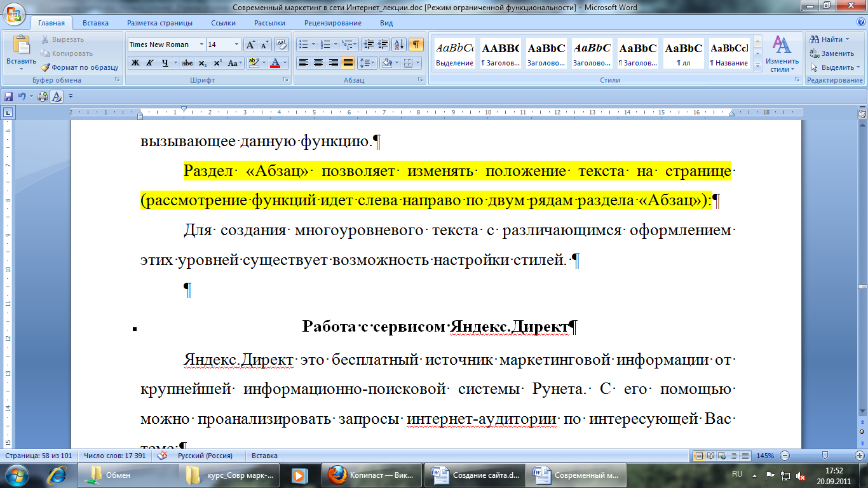Click the Shrink Font icon
The width and height of the screenshot is (868, 488).
coord(264,44)
